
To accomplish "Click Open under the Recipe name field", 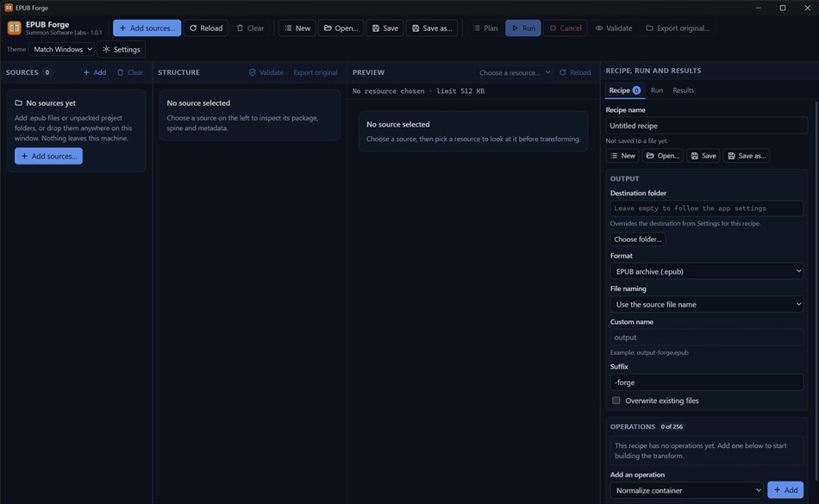I will [x=662, y=155].
